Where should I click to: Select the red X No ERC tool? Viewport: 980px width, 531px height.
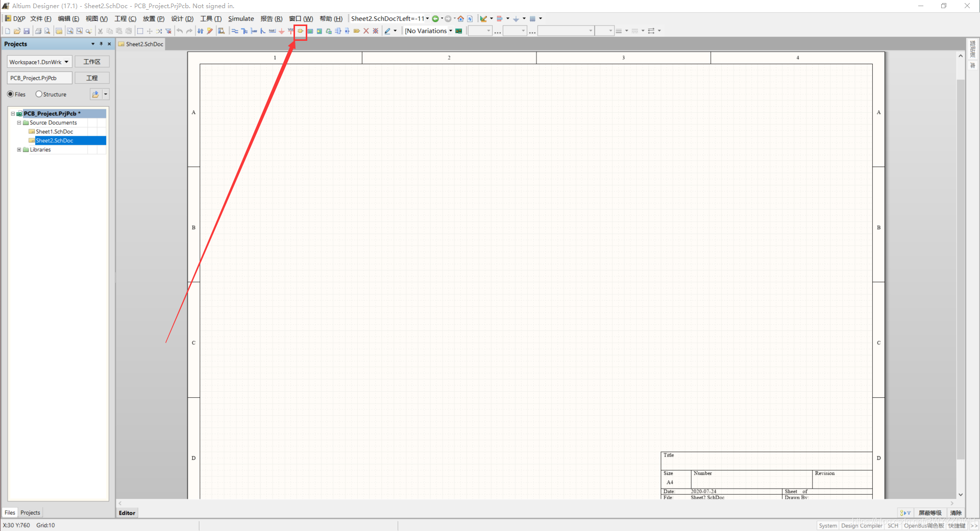366,31
